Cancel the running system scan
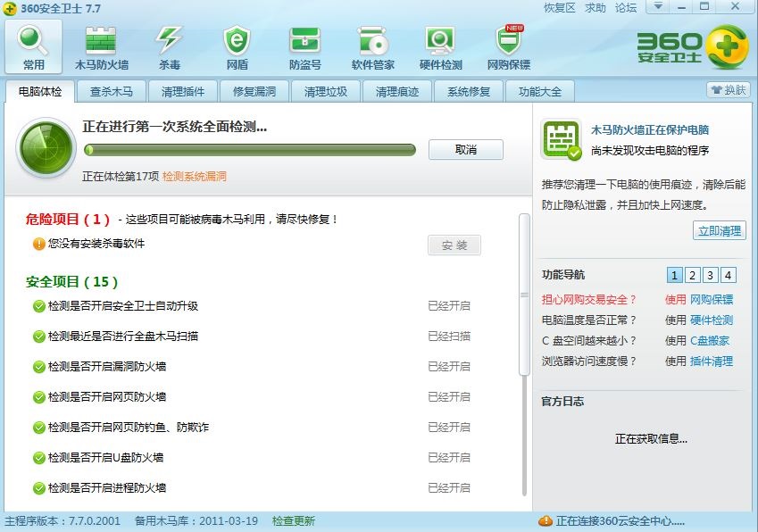 (465, 150)
